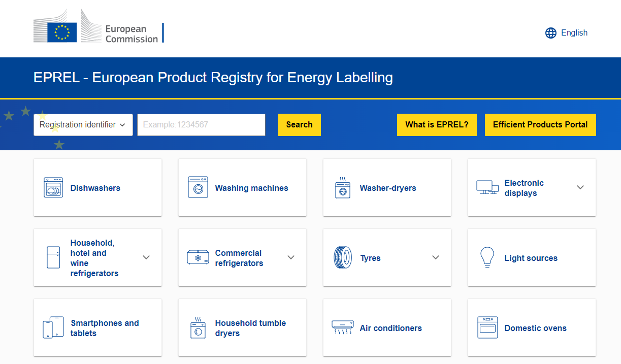Select the washer-dryer icon

[x=343, y=187]
